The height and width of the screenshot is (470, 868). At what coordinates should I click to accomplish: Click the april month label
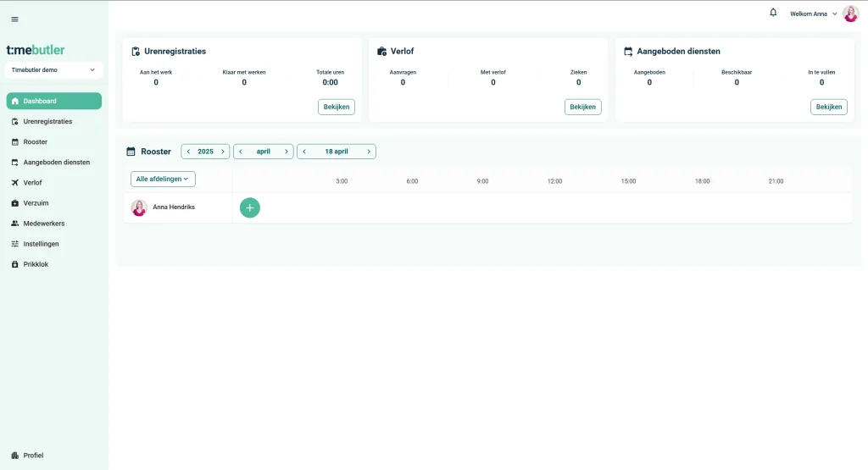pyautogui.click(x=264, y=152)
